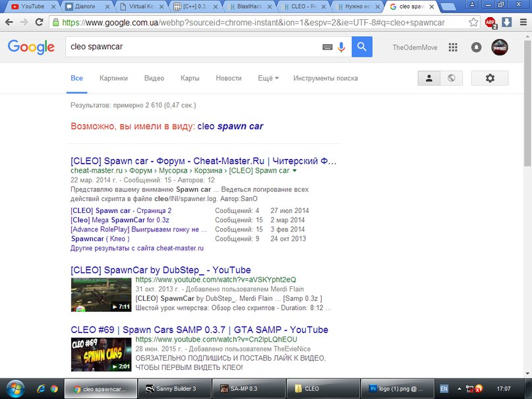Image resolution: width=532 pixels, height=399 pixels.
Task: Open a new browser tab
Action: click(448, 7)
